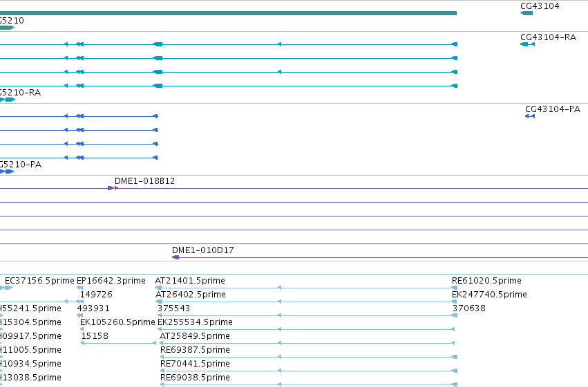Click the DME1-018B12 clone label
The width and height of the screenshot is (588, 388).
[144, 181]
